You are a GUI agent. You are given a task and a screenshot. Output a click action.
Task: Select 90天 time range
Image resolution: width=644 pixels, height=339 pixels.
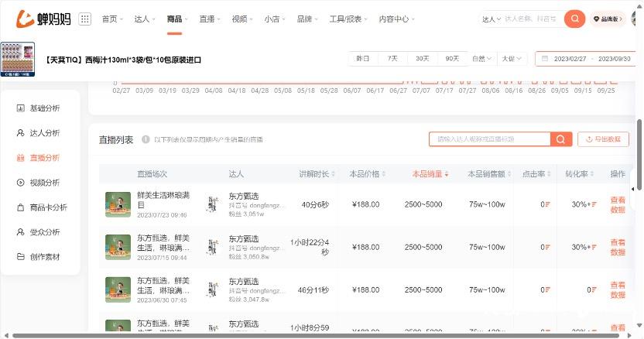pos(452,59)
